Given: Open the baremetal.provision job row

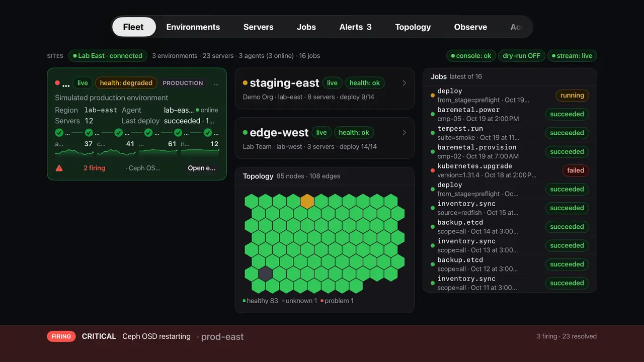Looking at the screenshot, I should coord(510,151).
